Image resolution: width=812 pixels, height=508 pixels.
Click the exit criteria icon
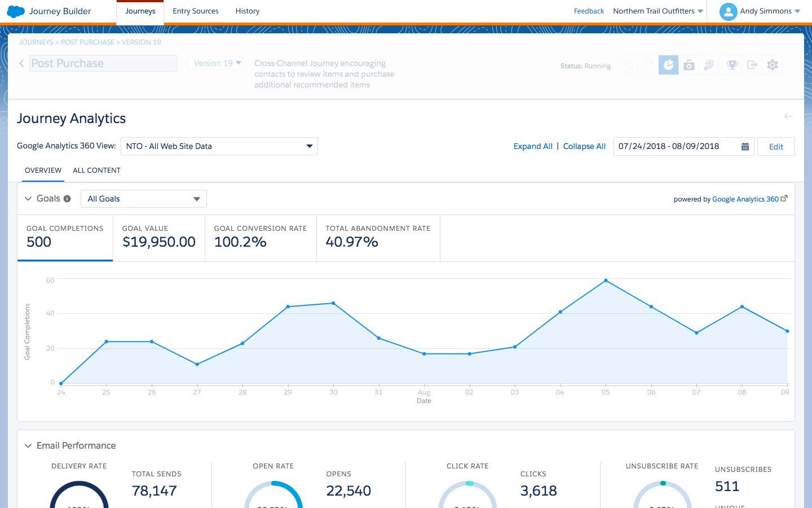pos(752,65)
